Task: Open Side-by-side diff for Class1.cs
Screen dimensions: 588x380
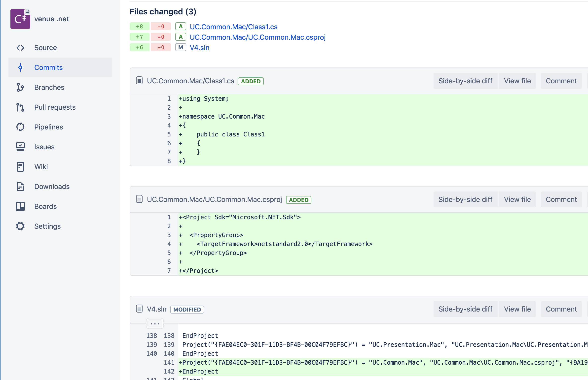Action: pyautogui.click(x=465, y=81)
